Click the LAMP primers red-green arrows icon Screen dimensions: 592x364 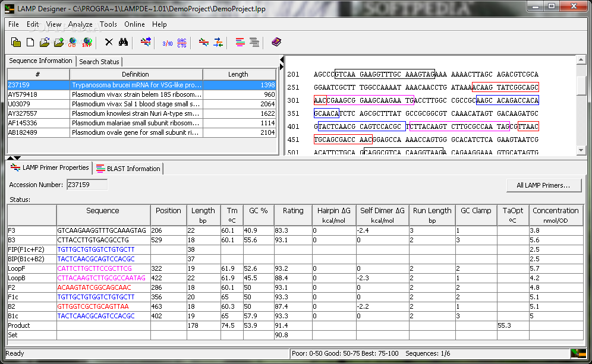204,42
